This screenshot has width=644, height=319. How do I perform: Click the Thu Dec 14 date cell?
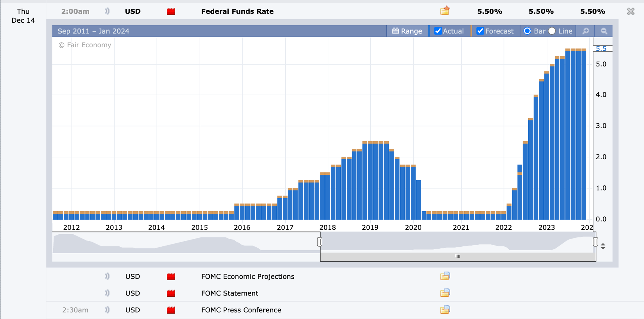[x=23, y=16]
